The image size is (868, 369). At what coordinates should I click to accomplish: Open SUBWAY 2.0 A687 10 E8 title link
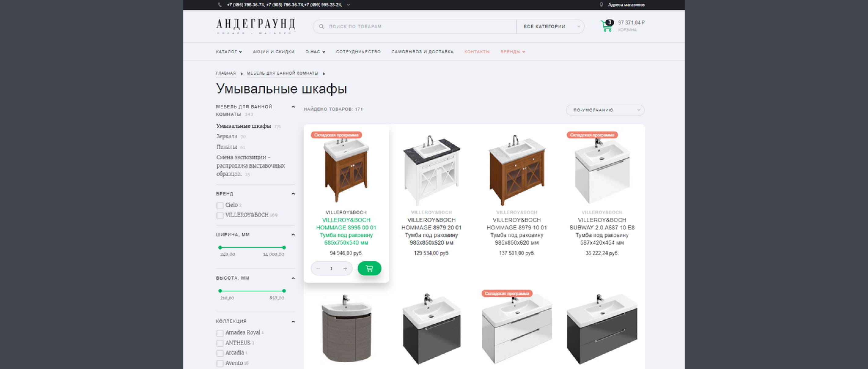click(602, 231)
